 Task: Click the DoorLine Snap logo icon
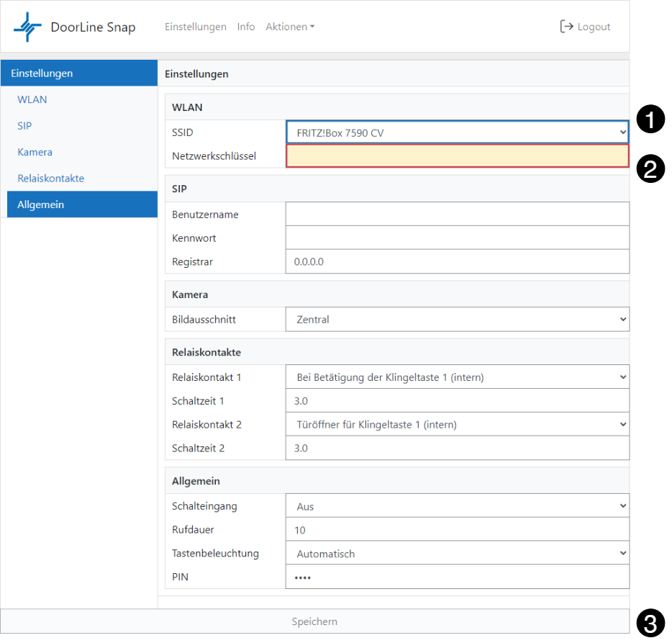[x=27, y=27]
